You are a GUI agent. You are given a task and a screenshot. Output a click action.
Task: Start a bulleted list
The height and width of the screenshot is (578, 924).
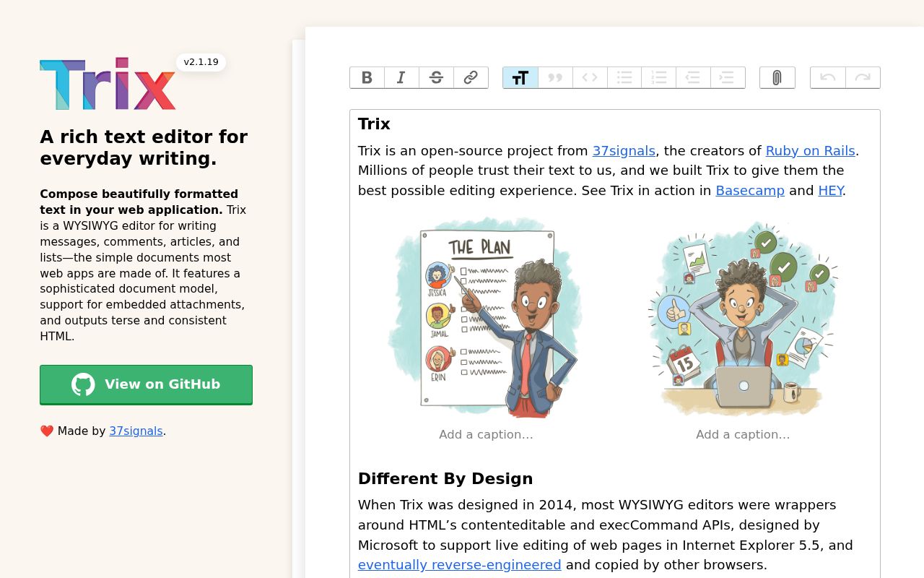624,77
